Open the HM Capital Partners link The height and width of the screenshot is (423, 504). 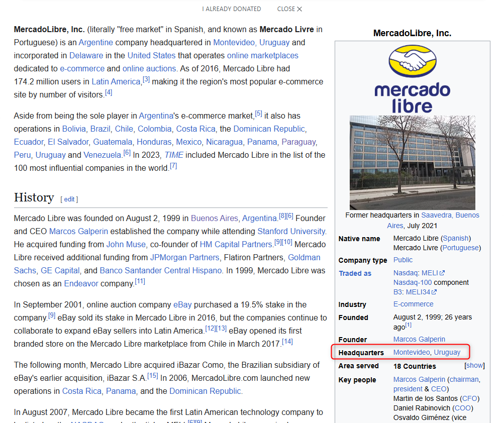(x=236, y=245)
